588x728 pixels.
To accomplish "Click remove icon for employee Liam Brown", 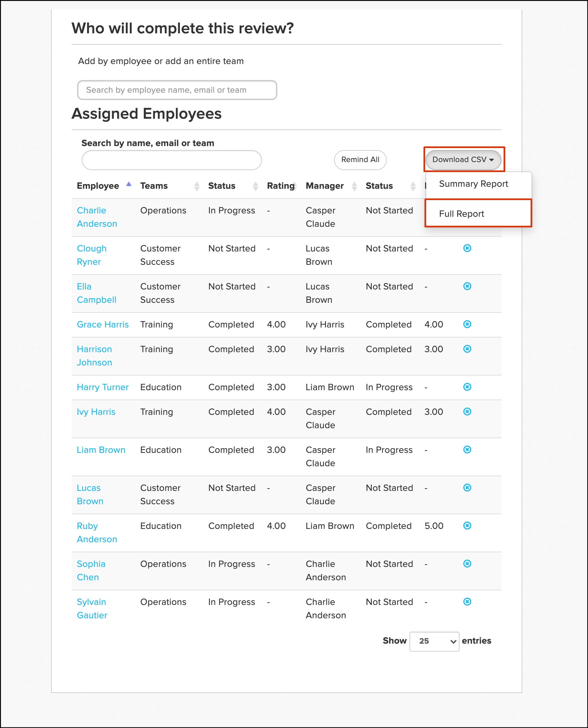I will (467, 449).
